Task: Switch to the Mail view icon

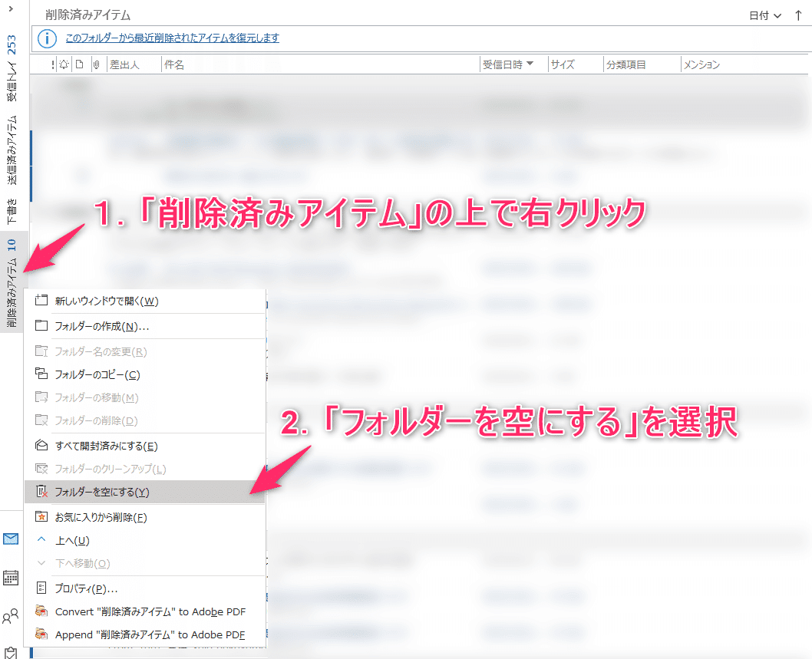Action: click(x=12, y=539)
